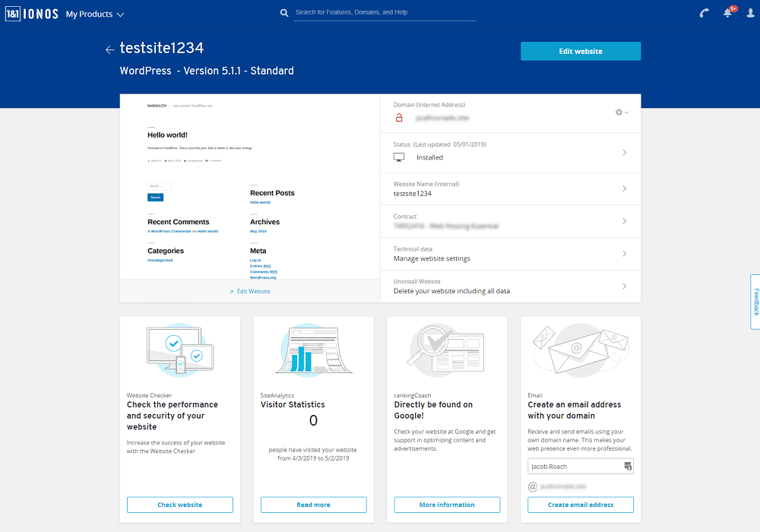
Task: Click the monitor icon beside Installed
Action: click(399, 157)
